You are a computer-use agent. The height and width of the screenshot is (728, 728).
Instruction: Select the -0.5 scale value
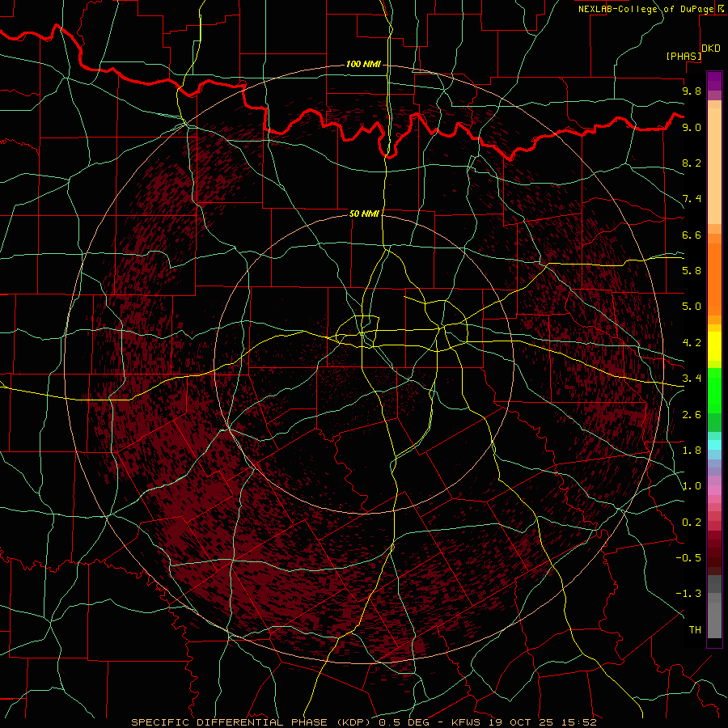(x=688, y=558)
